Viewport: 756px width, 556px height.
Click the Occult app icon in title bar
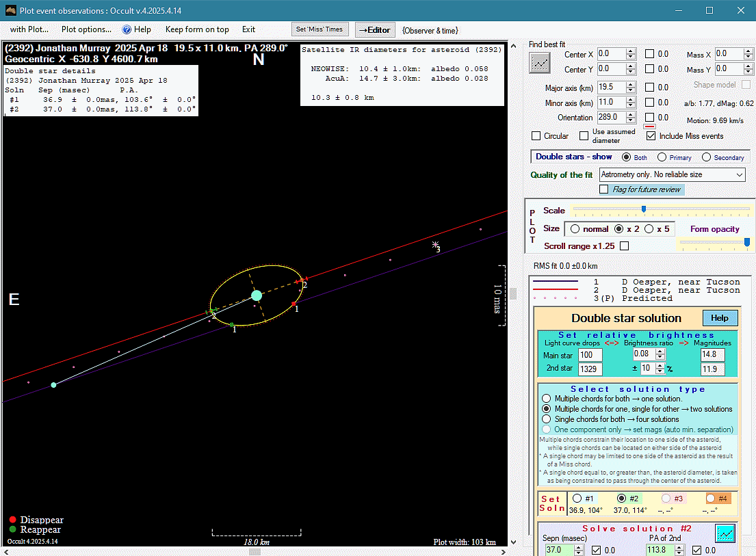(10, 10)
